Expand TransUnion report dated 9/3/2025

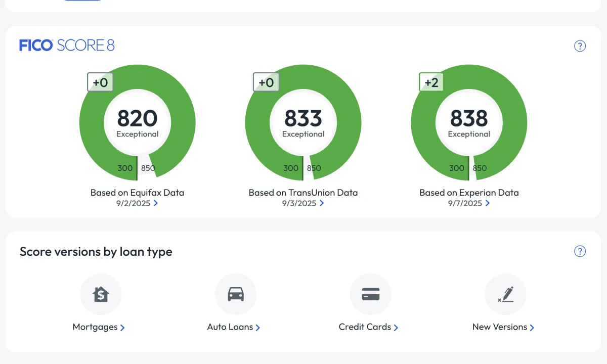coord(303,203)
